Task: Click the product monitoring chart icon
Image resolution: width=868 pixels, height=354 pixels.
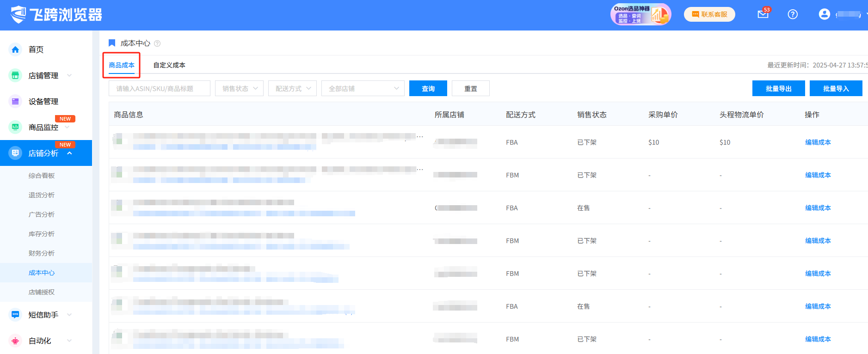Action: [15, 127]
